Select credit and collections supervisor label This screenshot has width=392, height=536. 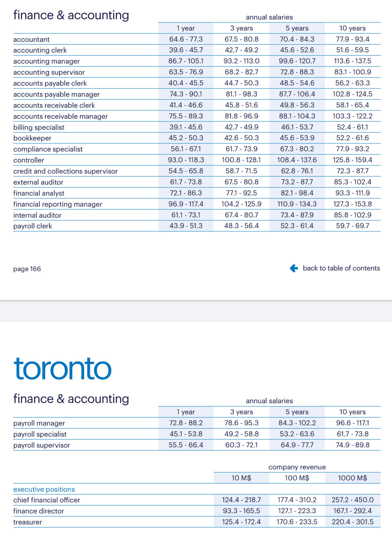[65, 171]
